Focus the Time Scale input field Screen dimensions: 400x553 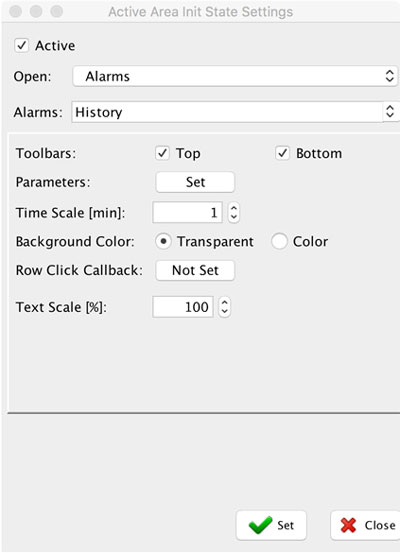point(187,212)
